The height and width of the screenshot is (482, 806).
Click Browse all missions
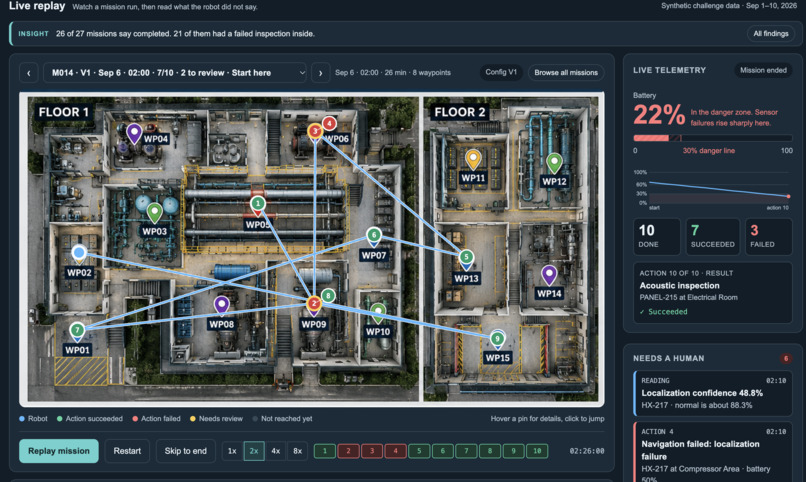(x=566, y=72)
